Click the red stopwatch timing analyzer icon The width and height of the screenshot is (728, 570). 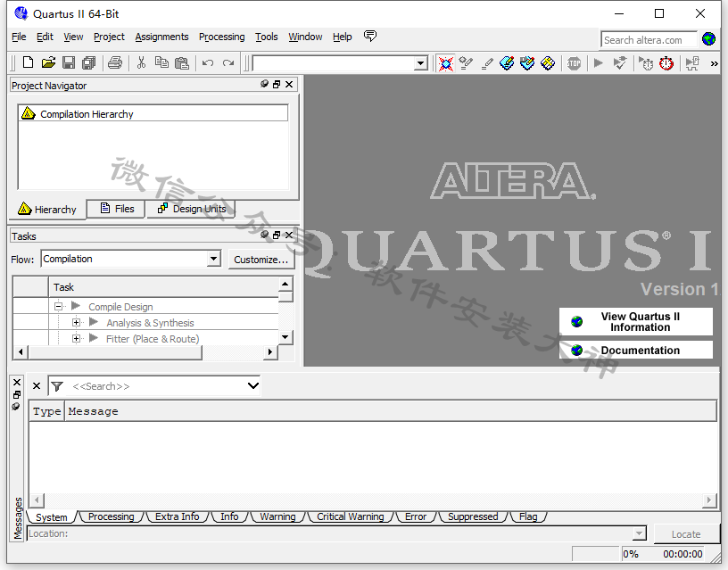pos(666,63)
